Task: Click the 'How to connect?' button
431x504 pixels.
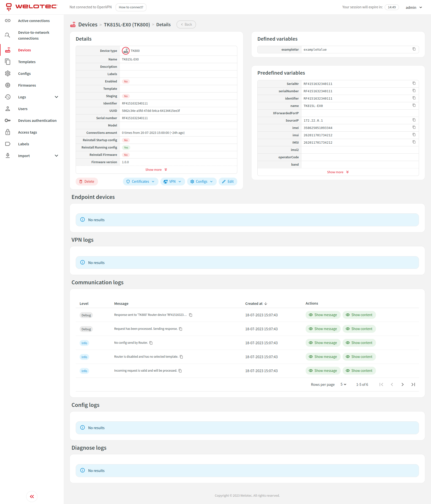Action: coord(131,7)
